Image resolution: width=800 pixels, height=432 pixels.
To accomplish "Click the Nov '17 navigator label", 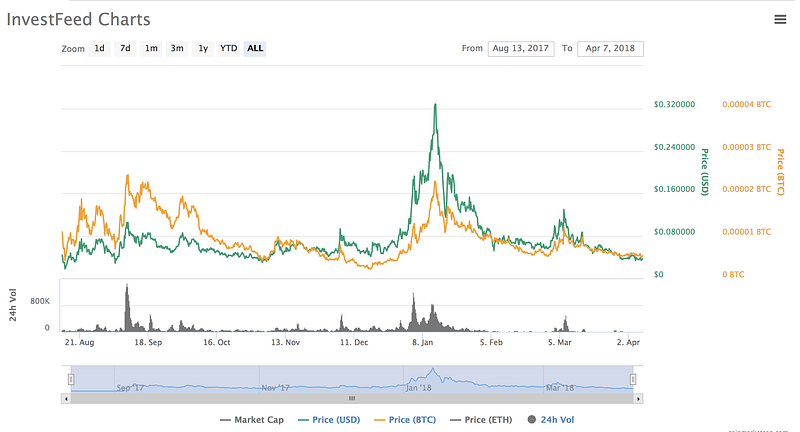I will (276, 388).
